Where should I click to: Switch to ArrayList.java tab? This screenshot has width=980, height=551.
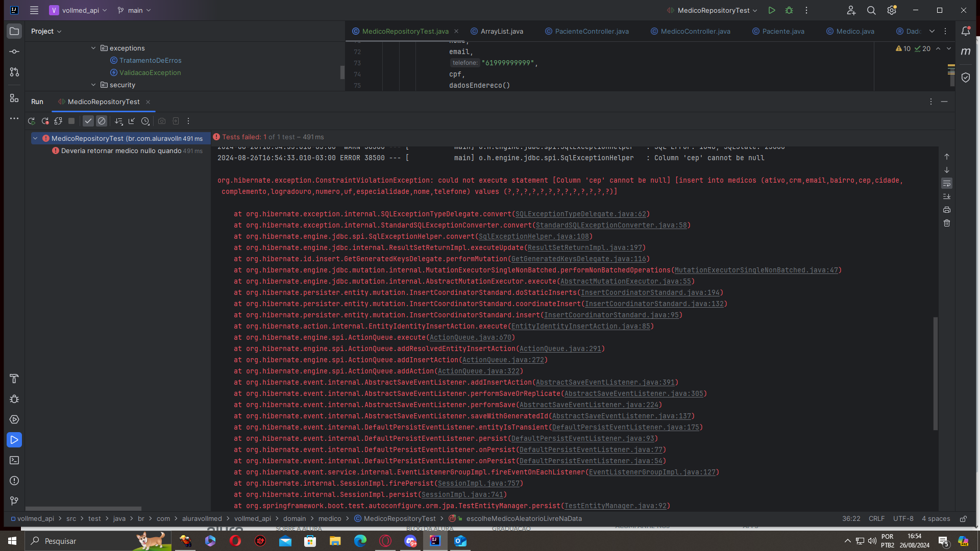497,32
